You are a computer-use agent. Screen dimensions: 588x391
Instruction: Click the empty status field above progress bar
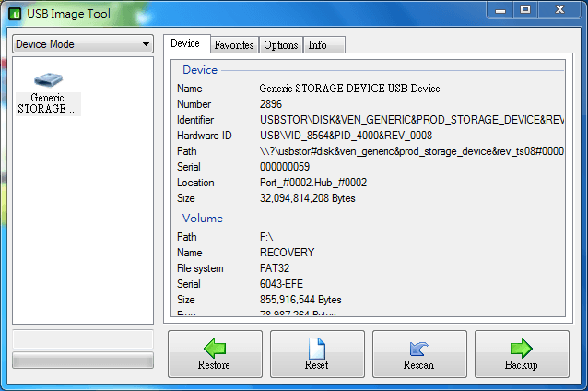point(83,339)
